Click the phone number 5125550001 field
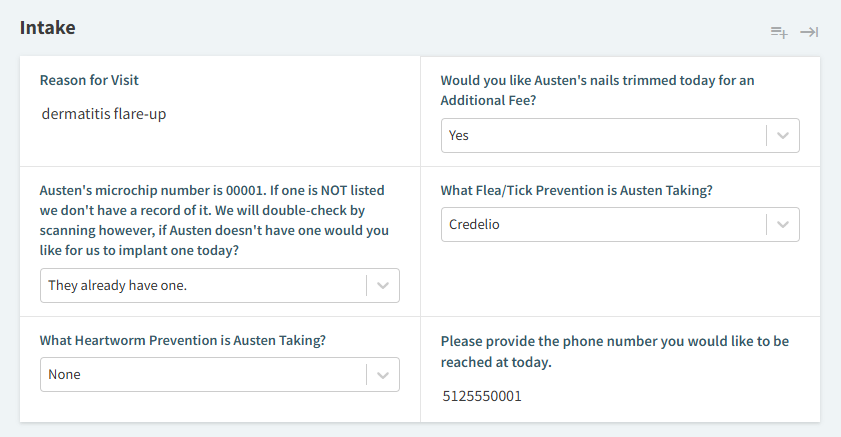 tap(482, 396)
